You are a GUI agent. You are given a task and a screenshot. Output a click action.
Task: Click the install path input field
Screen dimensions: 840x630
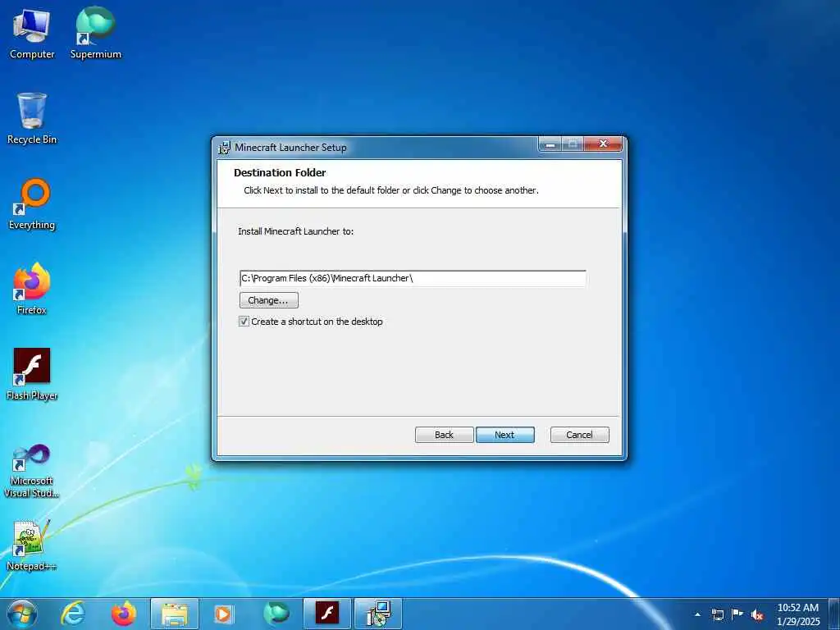pyautogui.click(x=413, y=278)
